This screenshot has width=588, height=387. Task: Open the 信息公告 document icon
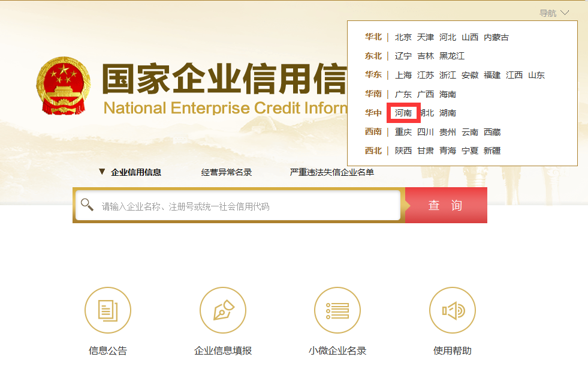pos(108,310)
